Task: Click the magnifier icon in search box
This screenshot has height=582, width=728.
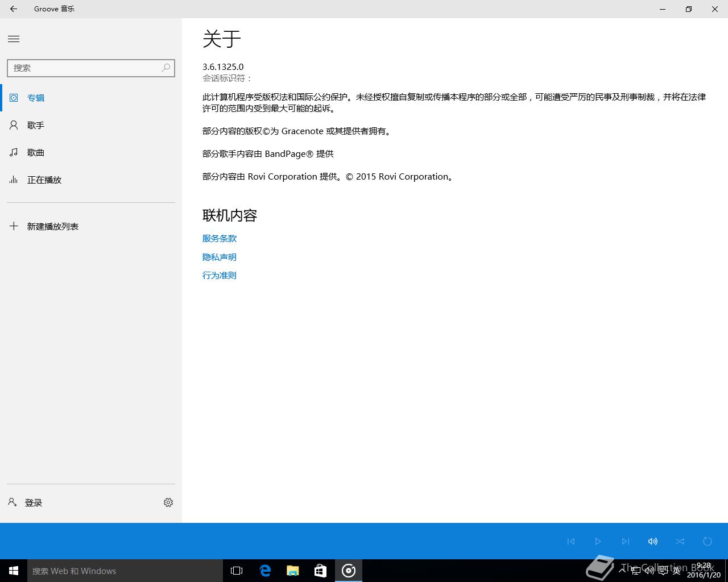Action: [166, 68]
